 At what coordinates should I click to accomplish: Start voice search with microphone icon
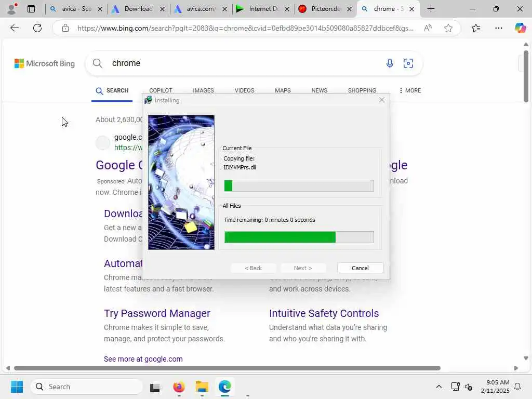click(x=390, y=63)
